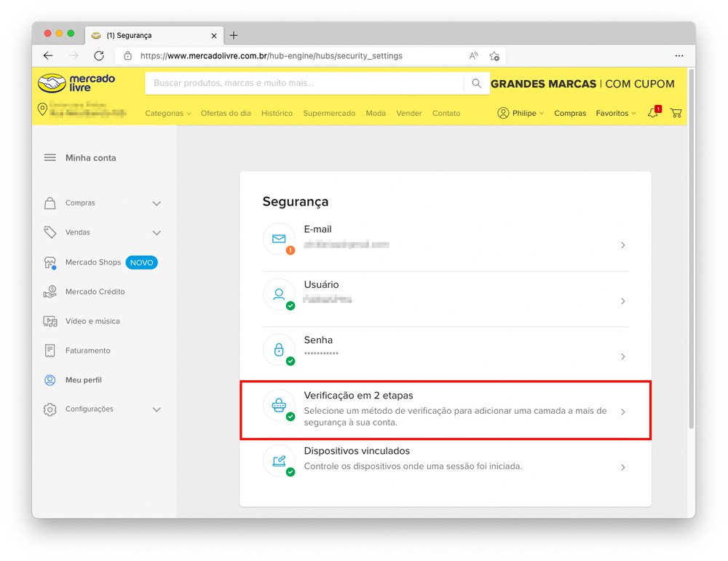728x561 pixels.
Task: Open the Categorias dropdown
Action: point(167,114)
